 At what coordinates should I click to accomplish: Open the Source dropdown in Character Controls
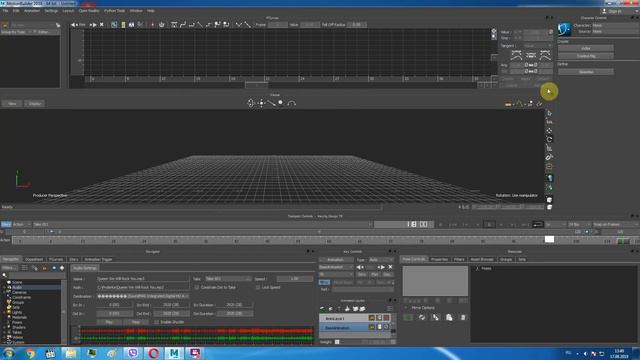click(x=616, y=31)
